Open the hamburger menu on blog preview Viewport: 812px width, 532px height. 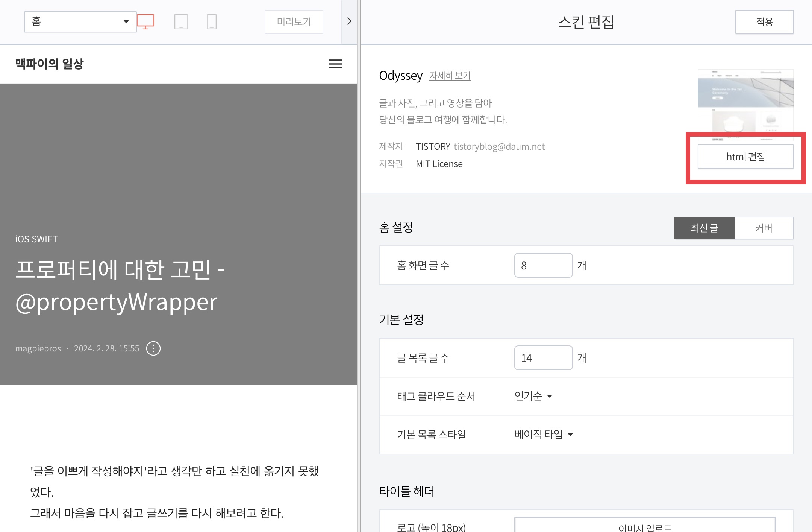click(x=335, y=64)
